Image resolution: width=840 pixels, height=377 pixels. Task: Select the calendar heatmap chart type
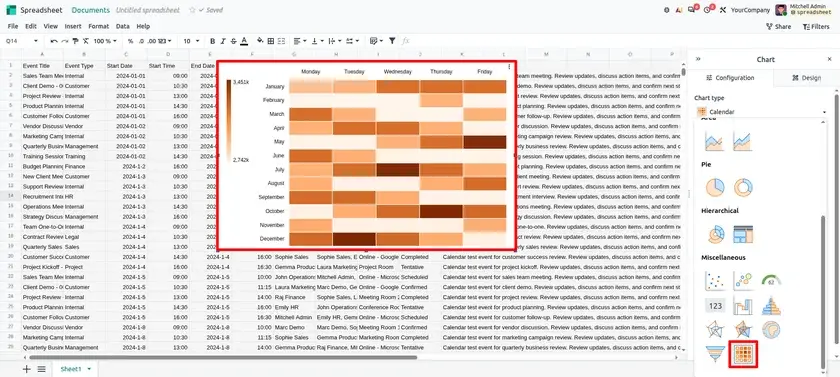tap(743, 354)
